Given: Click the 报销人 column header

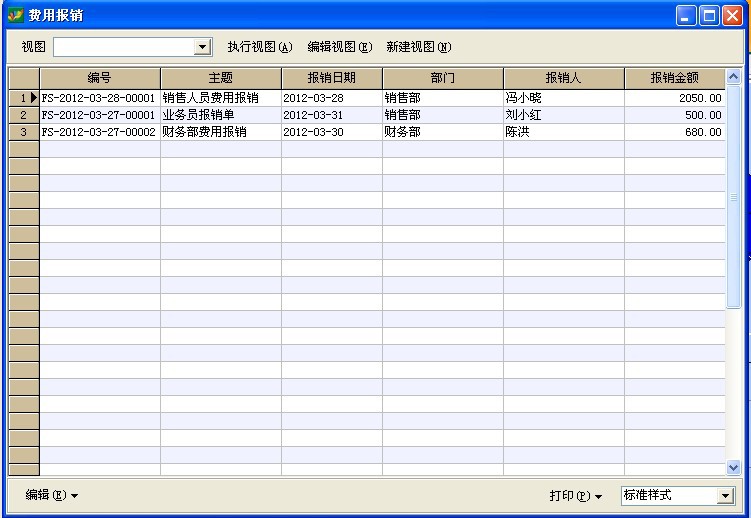Looking at the screenshot, I should (x=563, y=78).
